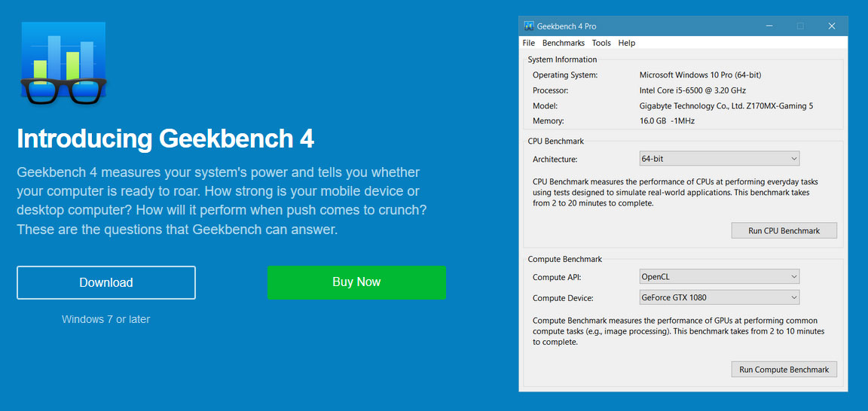Click the disabled maximize window icon
868x411 pixels.
800,26
